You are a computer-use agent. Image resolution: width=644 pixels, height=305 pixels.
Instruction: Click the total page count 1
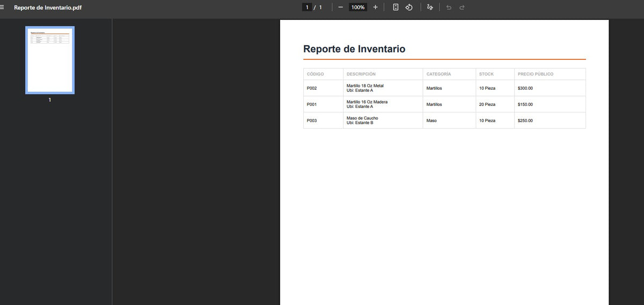click(x=320, y=7)
